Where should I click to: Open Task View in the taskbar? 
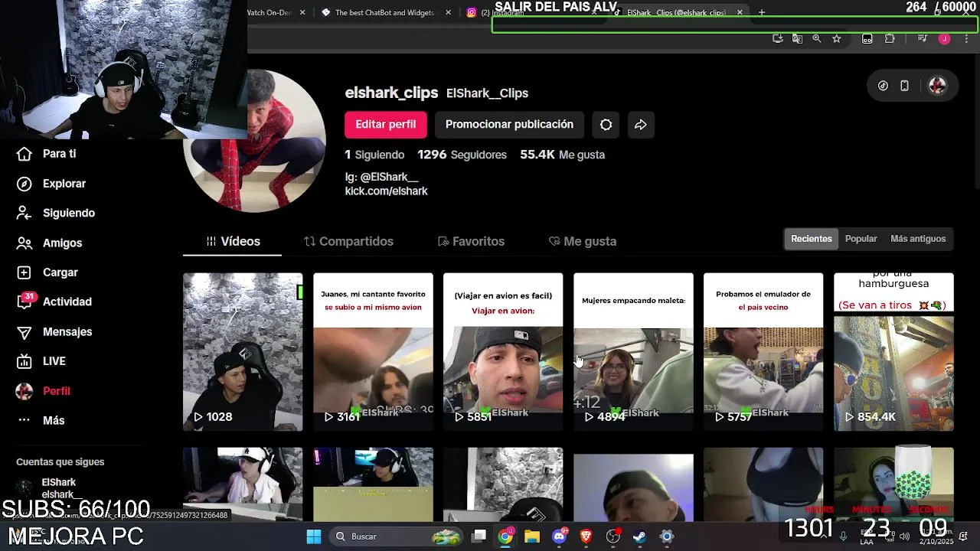[479, 536]
